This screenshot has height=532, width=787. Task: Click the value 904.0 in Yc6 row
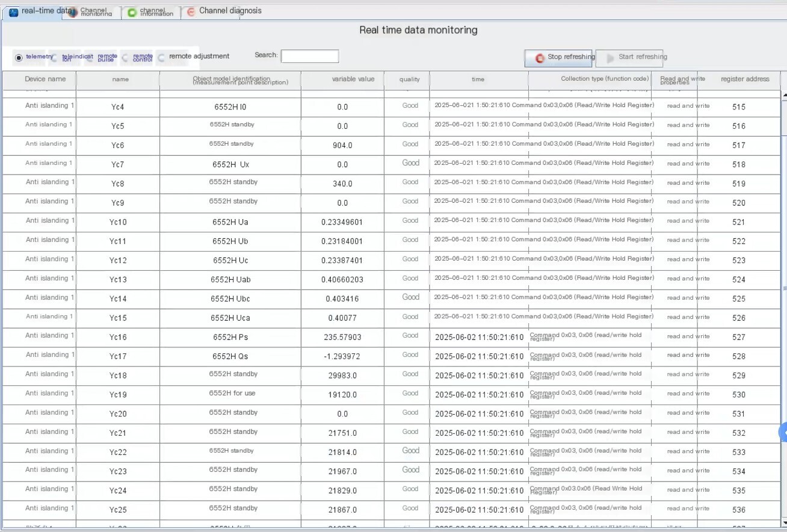tap(342, 146)
